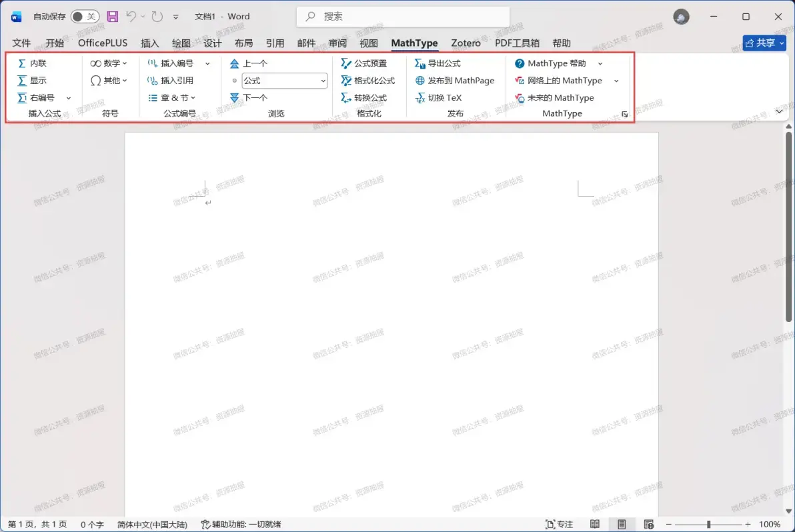Switch to the 审阅 tab
This screenshot has height=532, width=795.
coord(337,43)
